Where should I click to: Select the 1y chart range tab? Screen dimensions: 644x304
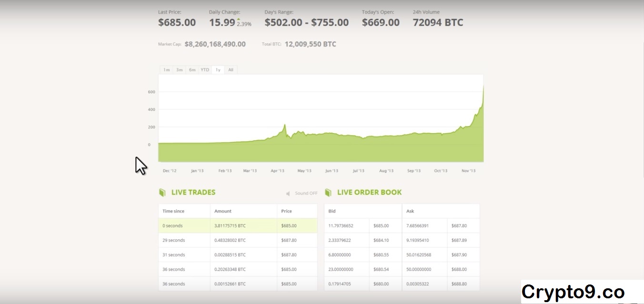coord(218,70)
